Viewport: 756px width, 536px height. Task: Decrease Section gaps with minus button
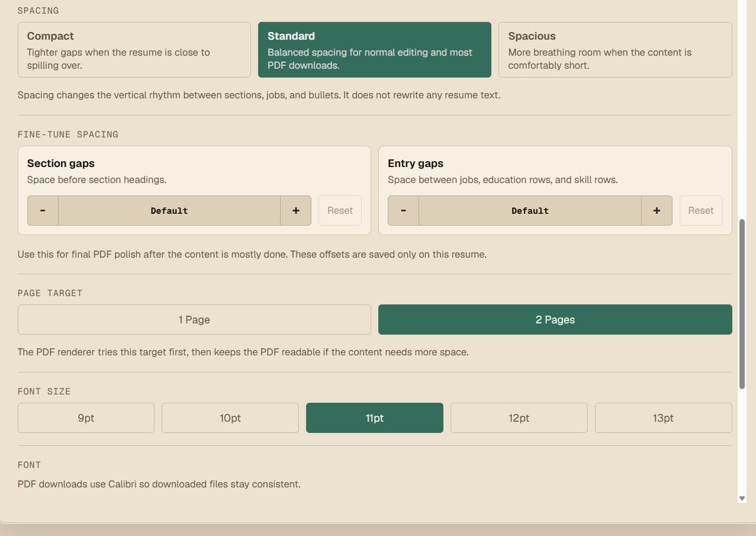[43, 211]
